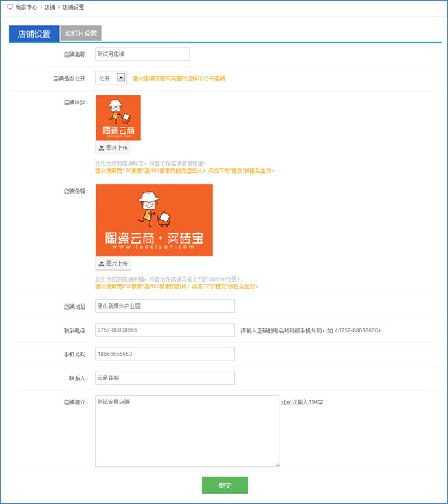Focus the 联系人 input field
The height and width of the screenshot is (504, 448).
coord(165,378)
